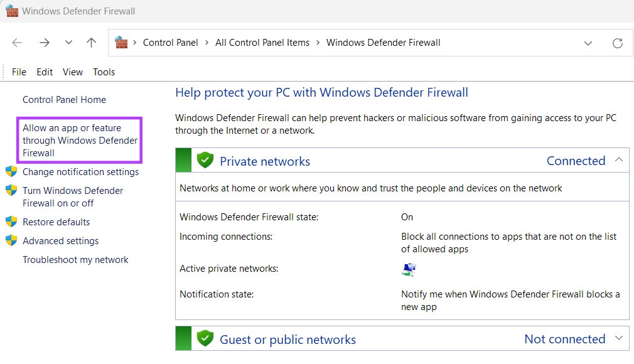Open the recent locations dropdown arrow
The image size is (634, 364).
point(68,43)
